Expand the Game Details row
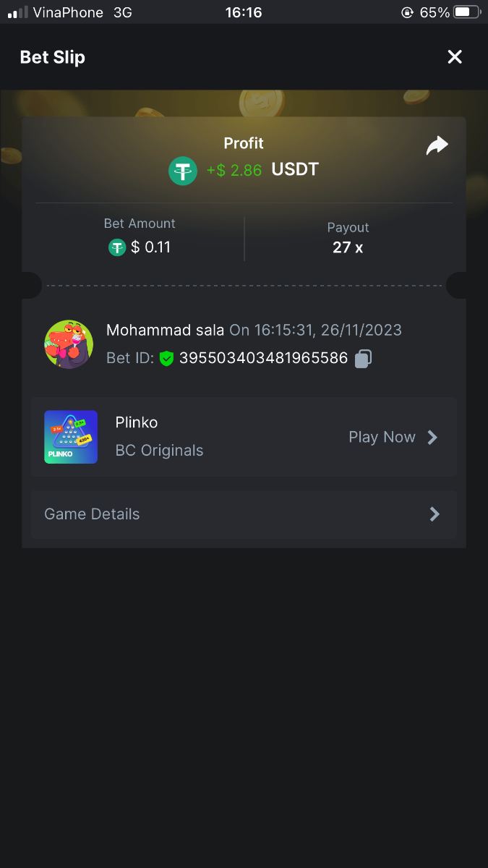This screenshot has width=488, height=868. [x=244, y=514]
